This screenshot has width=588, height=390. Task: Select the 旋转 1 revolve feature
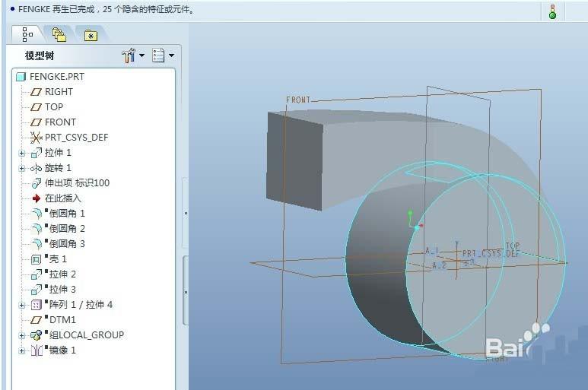(58, 168)
